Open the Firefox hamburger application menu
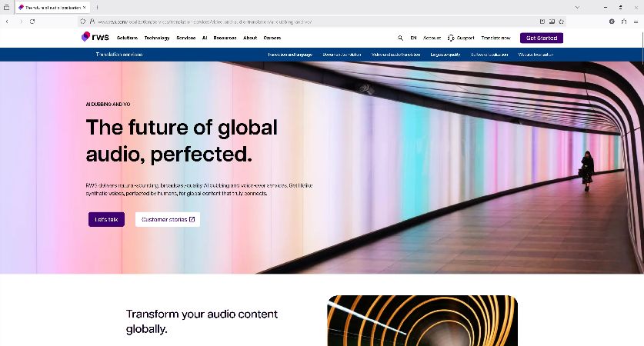This screenshot has width=644, height=346. click(636, 22)
